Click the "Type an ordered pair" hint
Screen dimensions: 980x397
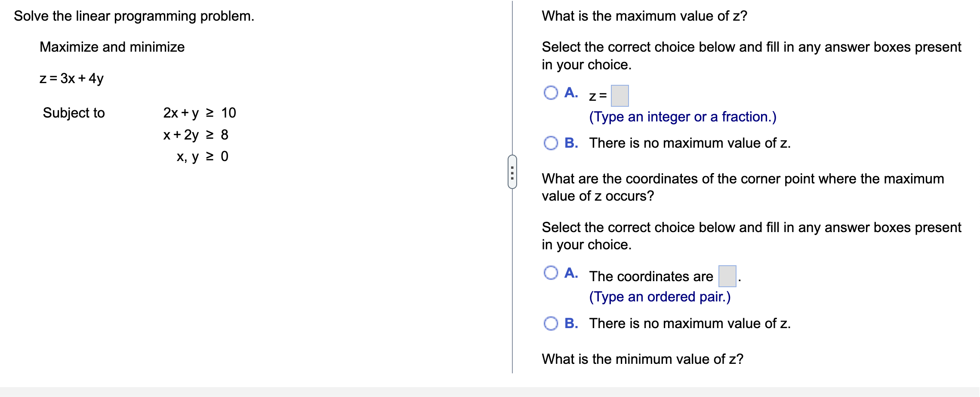click(x=659, y=297)
